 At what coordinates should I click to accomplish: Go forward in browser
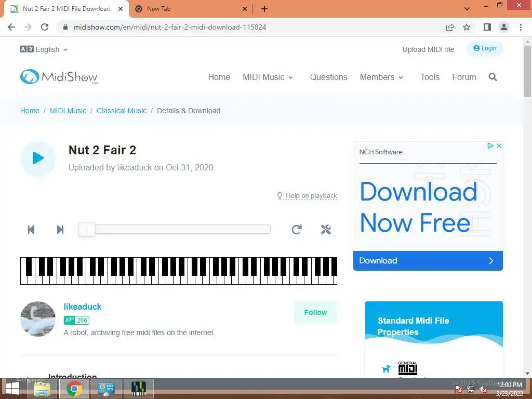click(28, 27)
